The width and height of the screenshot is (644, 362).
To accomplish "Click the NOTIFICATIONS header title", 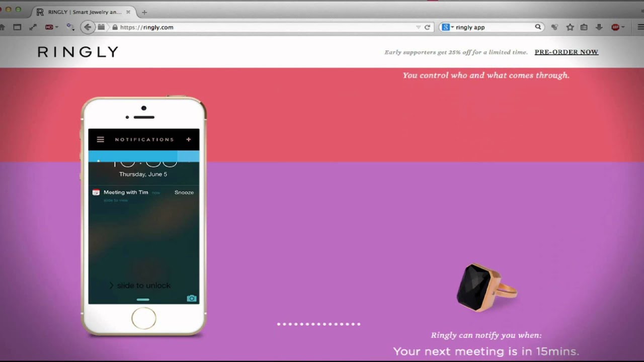I will pos(144,139).
